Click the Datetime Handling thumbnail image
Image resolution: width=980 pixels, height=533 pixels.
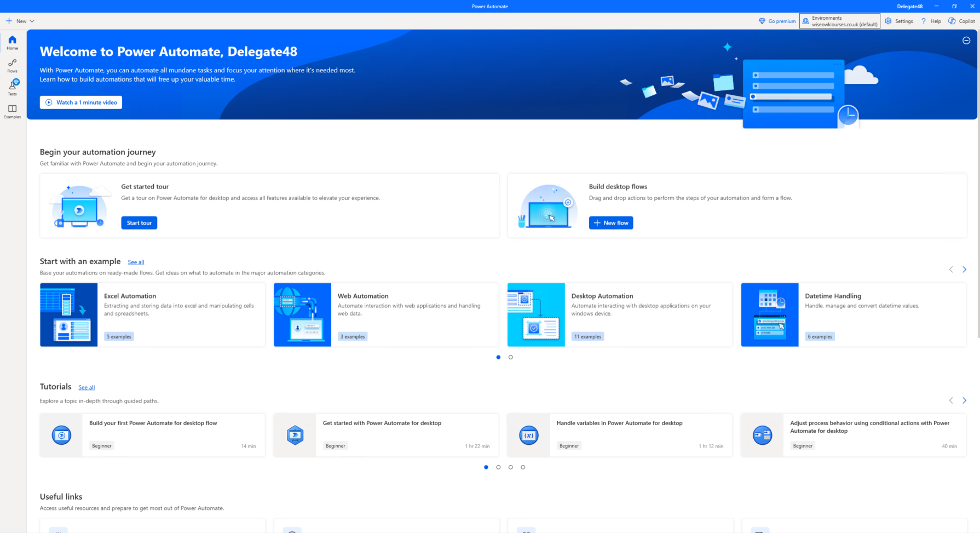[x=770, y=314]
